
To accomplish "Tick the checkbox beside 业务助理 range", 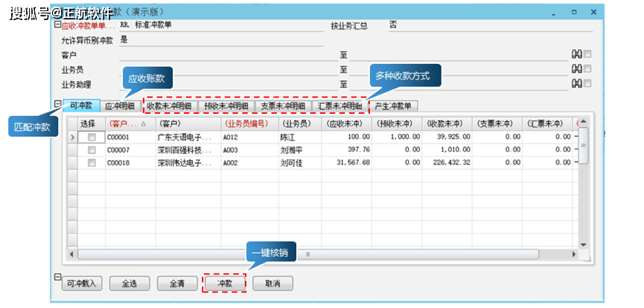I will point(587,83).
